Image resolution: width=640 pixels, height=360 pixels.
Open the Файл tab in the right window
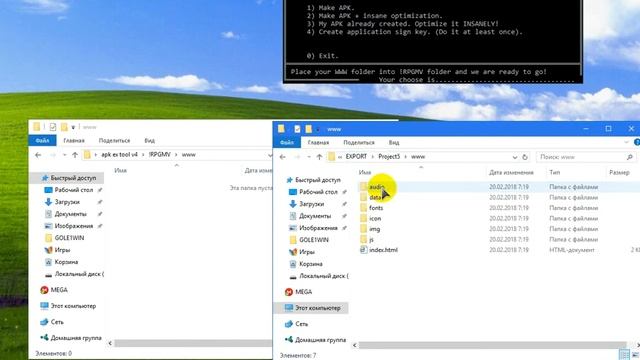pyautogui.click(x=287, y=142)
